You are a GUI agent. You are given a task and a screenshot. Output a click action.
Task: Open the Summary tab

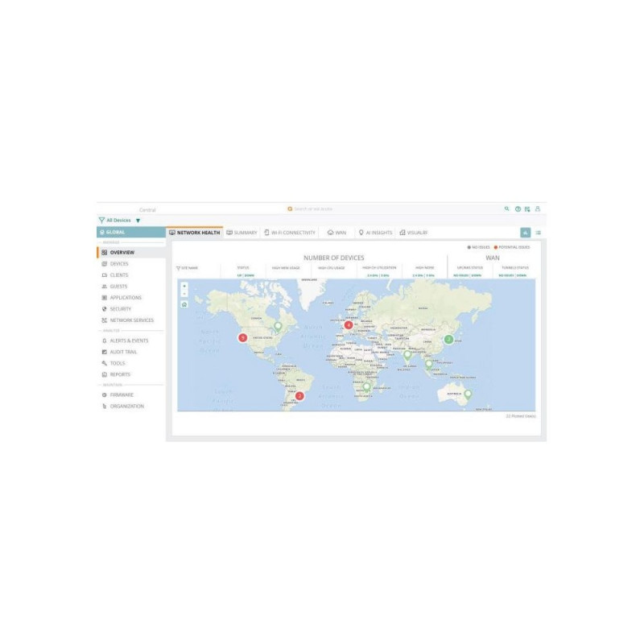pos(242,233)
